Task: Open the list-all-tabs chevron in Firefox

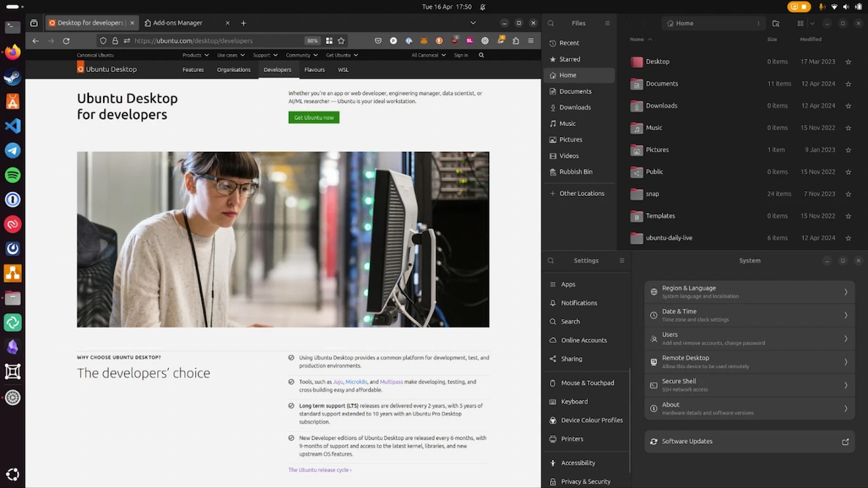Action: (473, 22)
